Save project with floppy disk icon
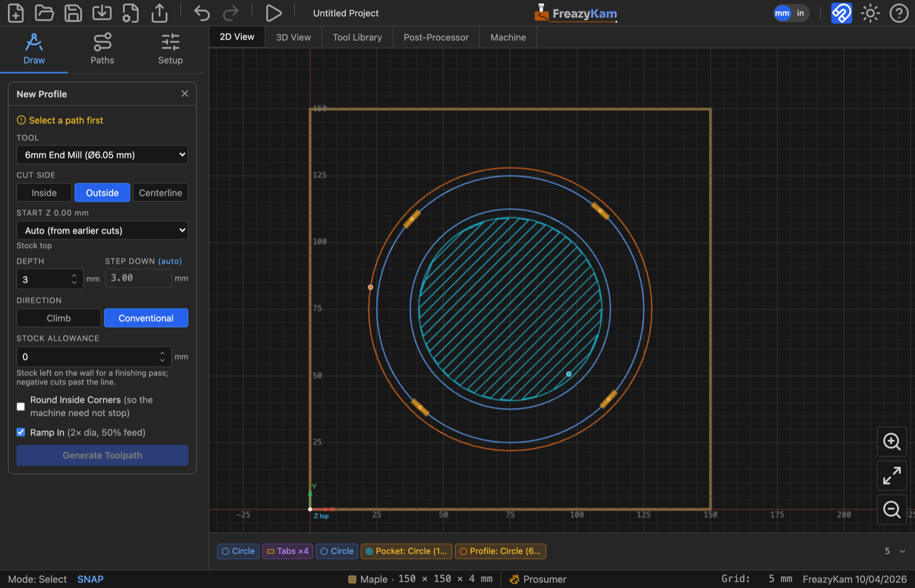 click(73, 13)
